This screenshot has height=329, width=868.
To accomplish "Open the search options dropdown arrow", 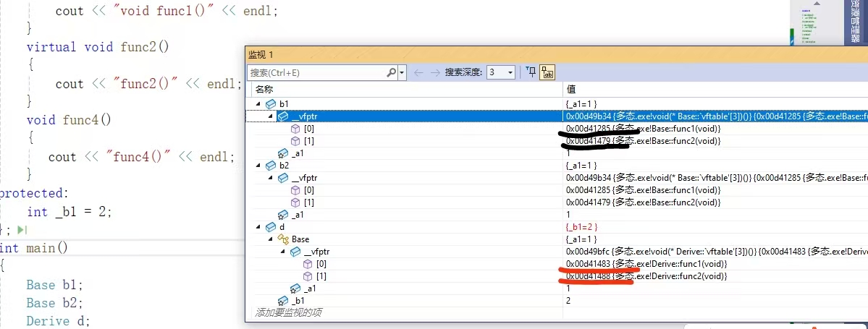I will tap(402, 72).
